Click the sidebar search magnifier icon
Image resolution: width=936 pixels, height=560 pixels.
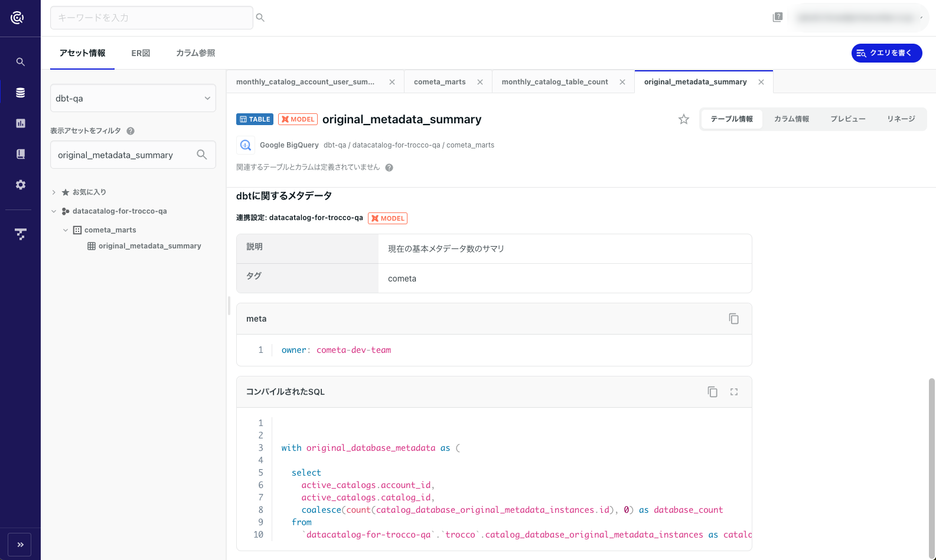21,62
